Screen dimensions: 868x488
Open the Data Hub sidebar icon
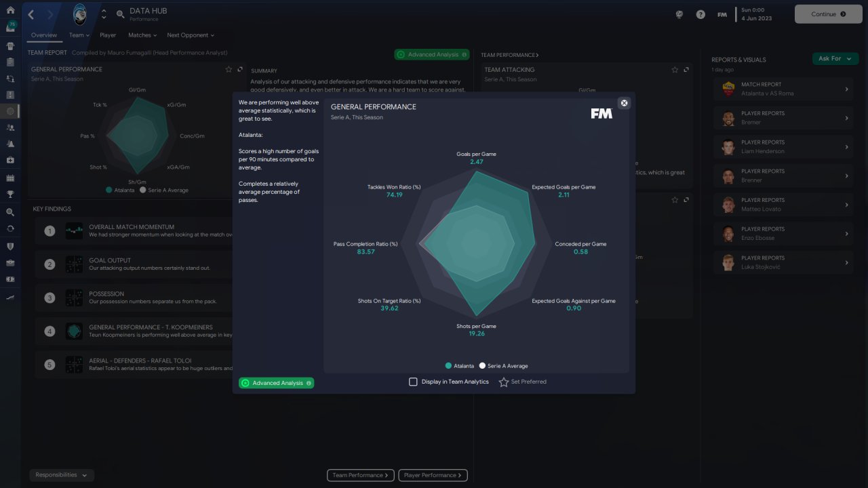click(x=10, y=110)
